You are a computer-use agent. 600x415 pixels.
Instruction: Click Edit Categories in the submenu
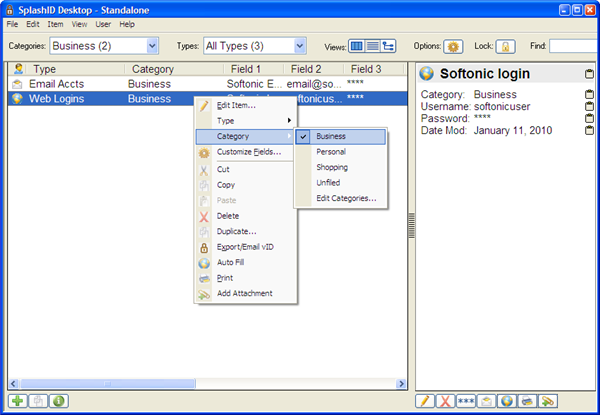coord(346,198)
